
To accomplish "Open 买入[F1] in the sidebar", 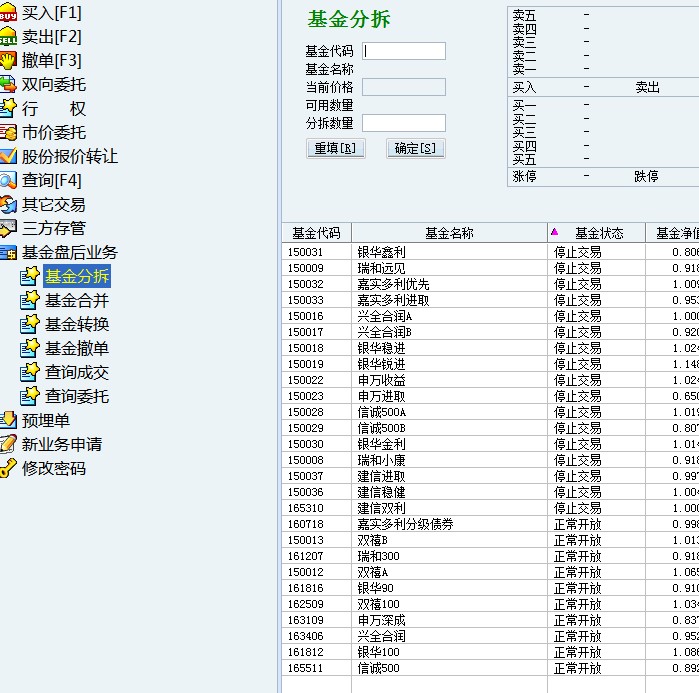I will pyautogui.click(x=52, y=12).
